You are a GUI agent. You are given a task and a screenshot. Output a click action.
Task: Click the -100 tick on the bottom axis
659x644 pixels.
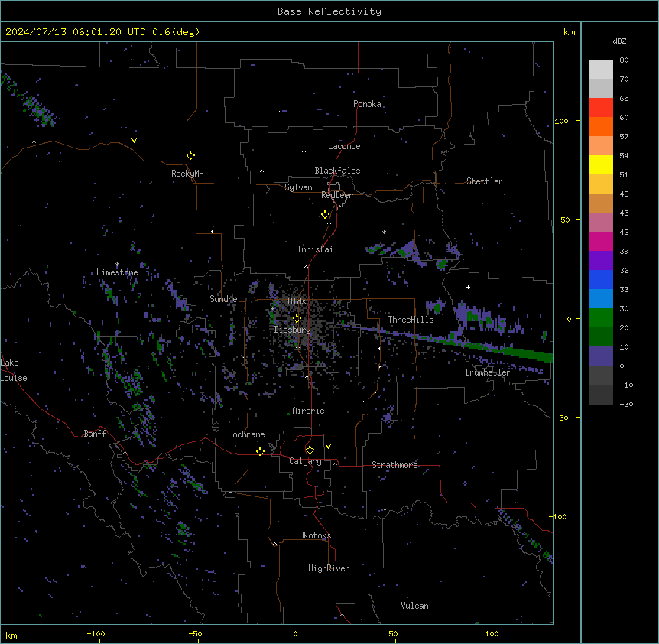(96, 633)
